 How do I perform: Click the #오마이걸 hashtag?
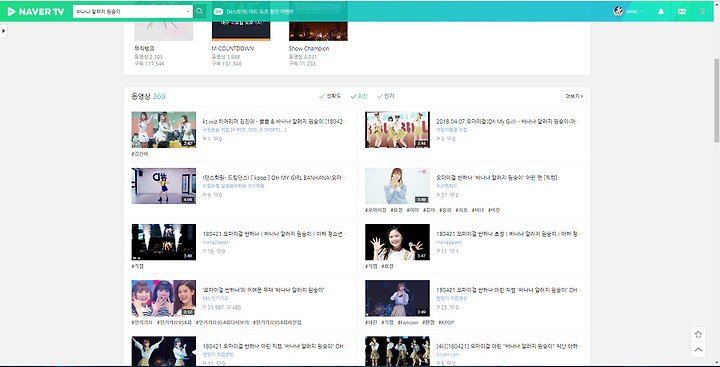pyautogui.click(x=375, y=210)
